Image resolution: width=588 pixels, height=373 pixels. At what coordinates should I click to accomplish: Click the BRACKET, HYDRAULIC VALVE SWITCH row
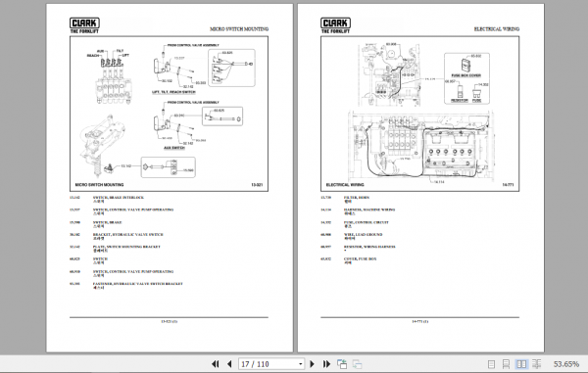point(117,236)
